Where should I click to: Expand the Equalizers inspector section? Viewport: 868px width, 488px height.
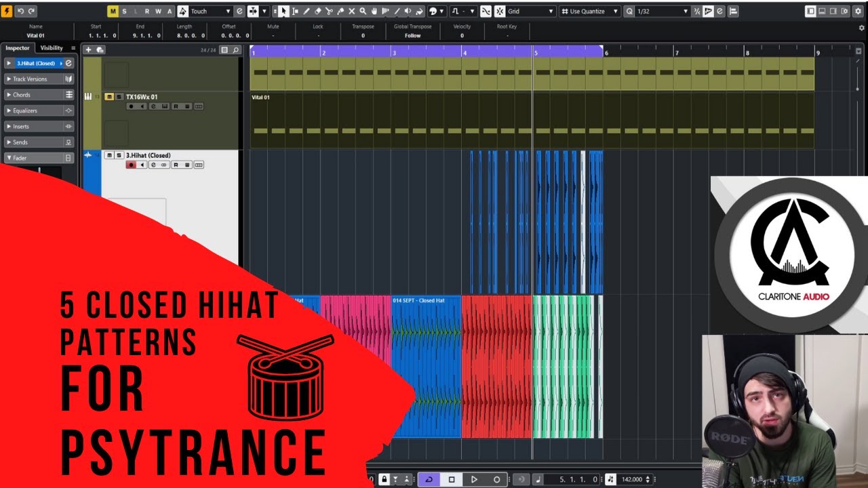click(x=39, y=110)
